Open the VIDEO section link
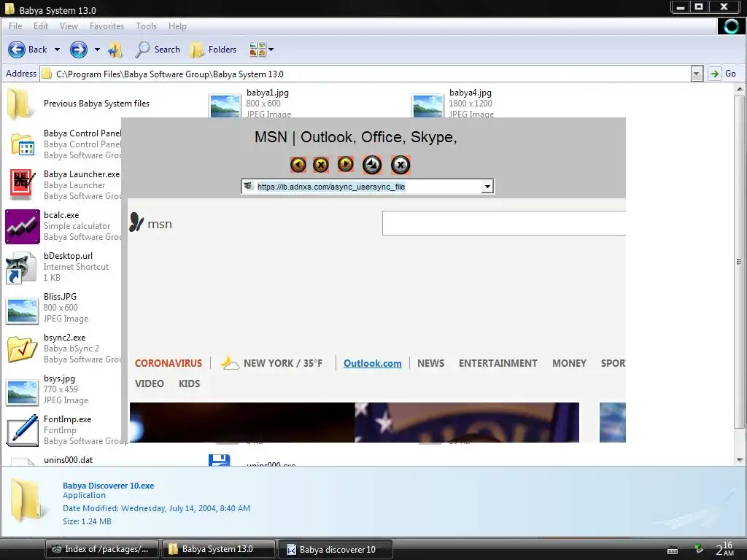Image resolution: width=747 pixels, height=560 pixels. (x=149, y=384)
